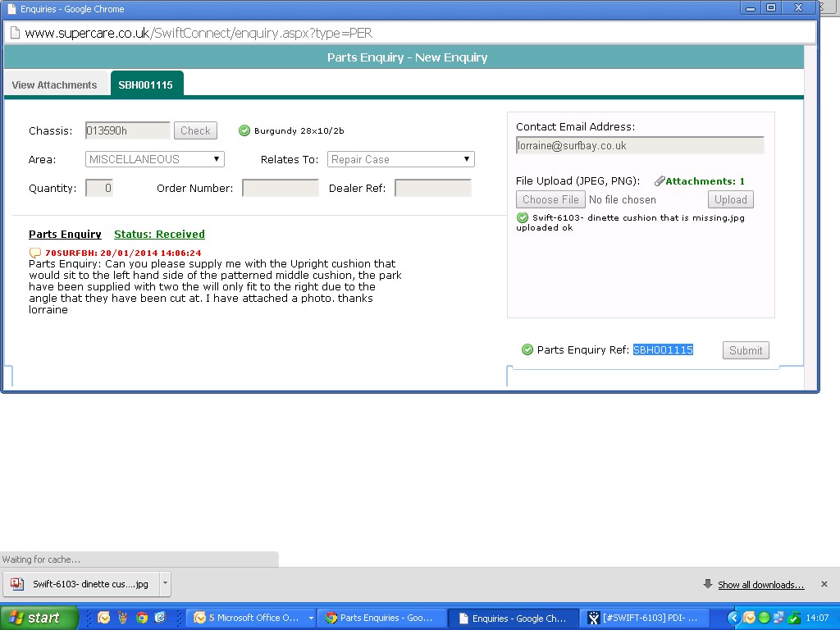The height and width of the screenshot is (630, 840).
Task: Launch Outlook from the quick launch bar
Action: tap(103, 618)
